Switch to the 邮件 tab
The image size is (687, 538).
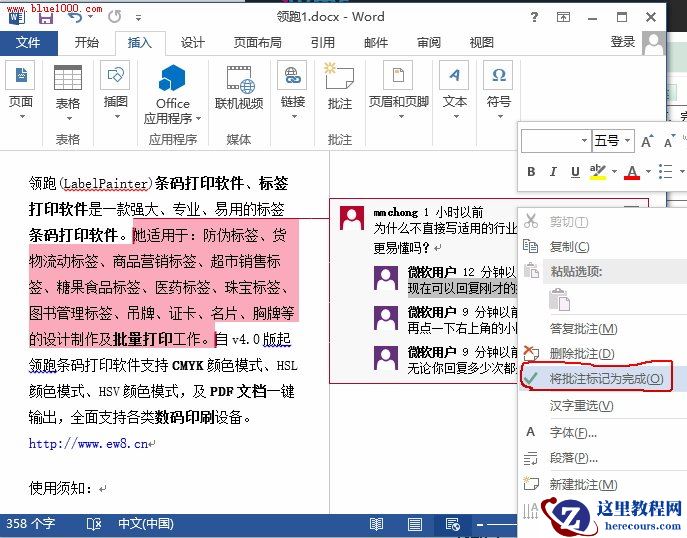(376, 42)
